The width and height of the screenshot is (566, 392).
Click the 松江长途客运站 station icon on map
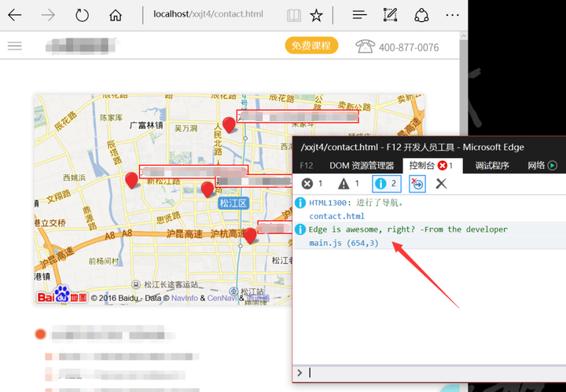(x=136, y=284)
